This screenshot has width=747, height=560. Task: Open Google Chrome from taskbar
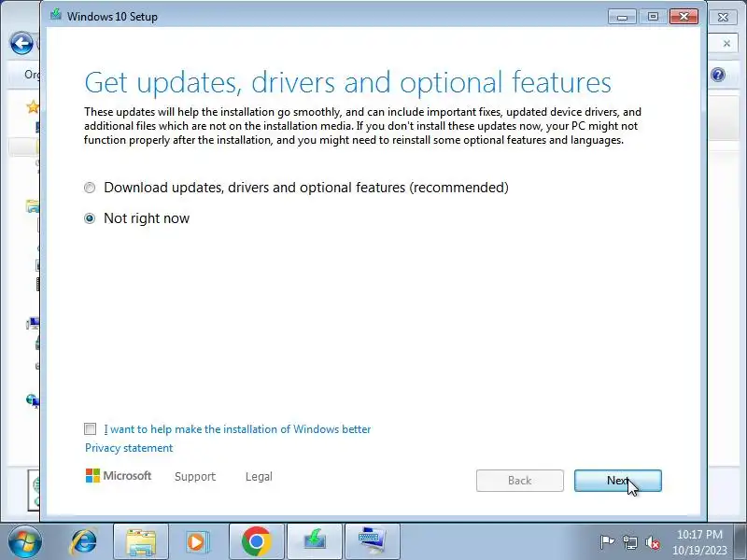pyautogui.click(x=256, y=542)
